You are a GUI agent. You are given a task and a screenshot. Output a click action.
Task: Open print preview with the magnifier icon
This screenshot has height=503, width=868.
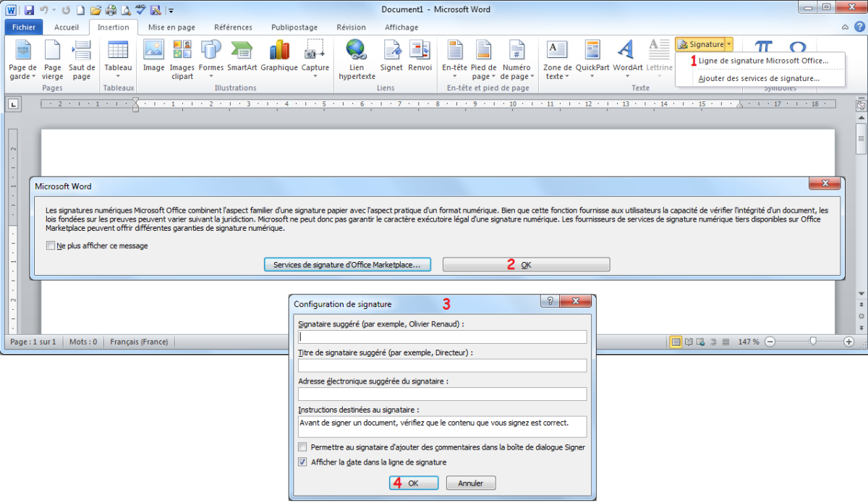tap(125, 10)
